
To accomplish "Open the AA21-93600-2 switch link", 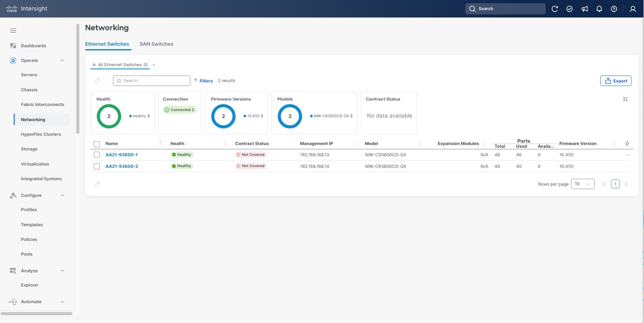I will [122, 166].
